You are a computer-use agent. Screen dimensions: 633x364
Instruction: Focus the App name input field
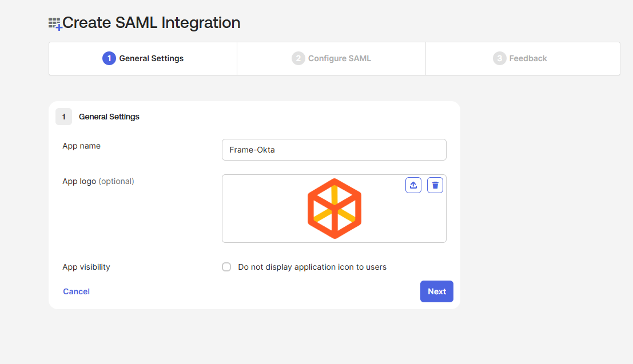(334, 150)
